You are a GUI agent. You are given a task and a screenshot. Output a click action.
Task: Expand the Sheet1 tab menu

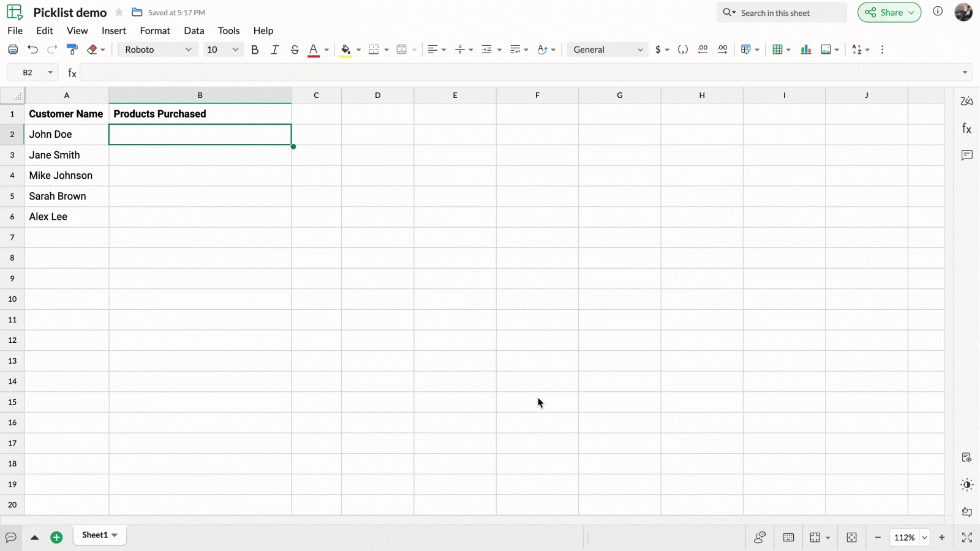click(x=115, y=534)
